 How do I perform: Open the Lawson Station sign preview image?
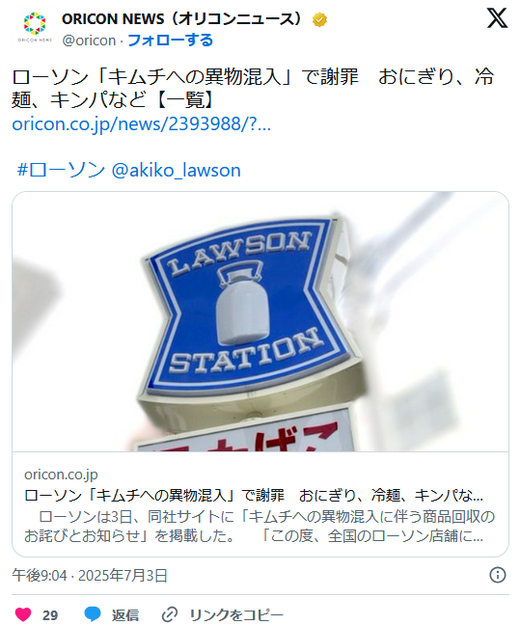click(260, 321)
